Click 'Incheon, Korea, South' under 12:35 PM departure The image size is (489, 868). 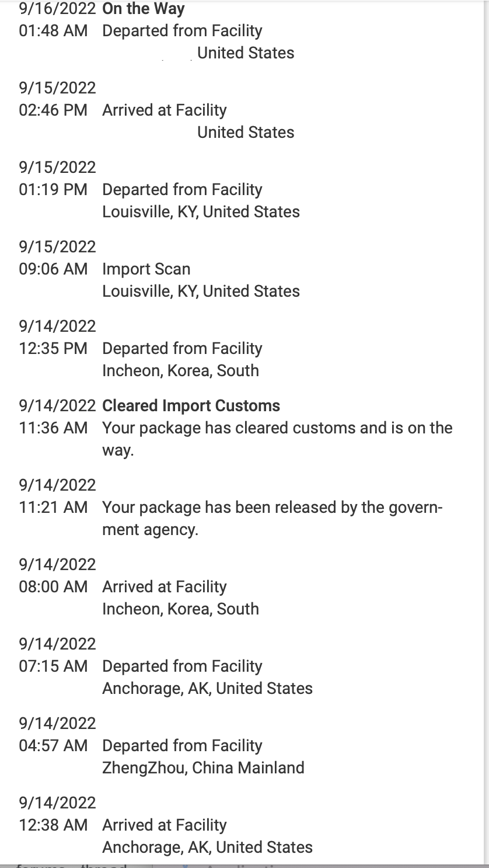180,371
